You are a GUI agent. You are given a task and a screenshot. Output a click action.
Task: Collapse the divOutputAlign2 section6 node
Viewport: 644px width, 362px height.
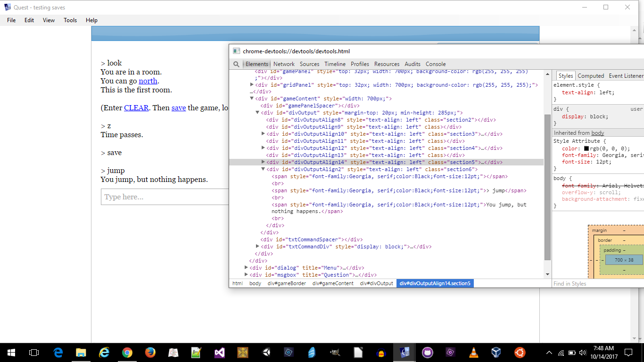(x=263, y=169)
